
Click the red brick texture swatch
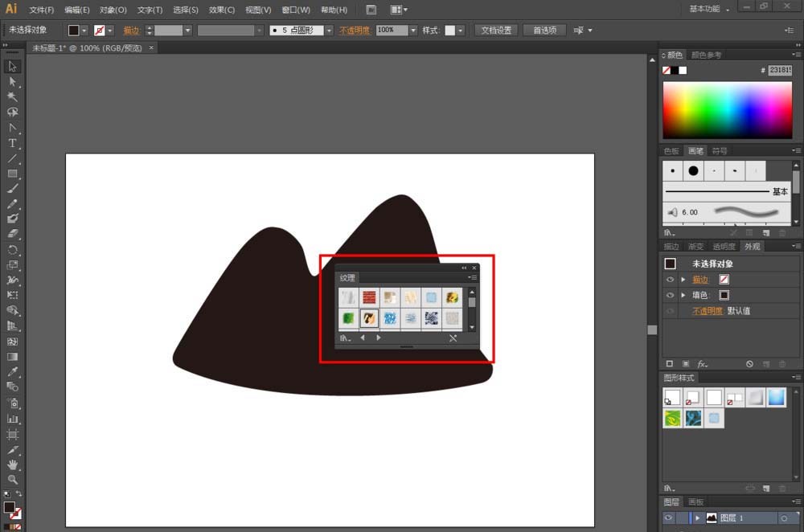coord(369,297)
